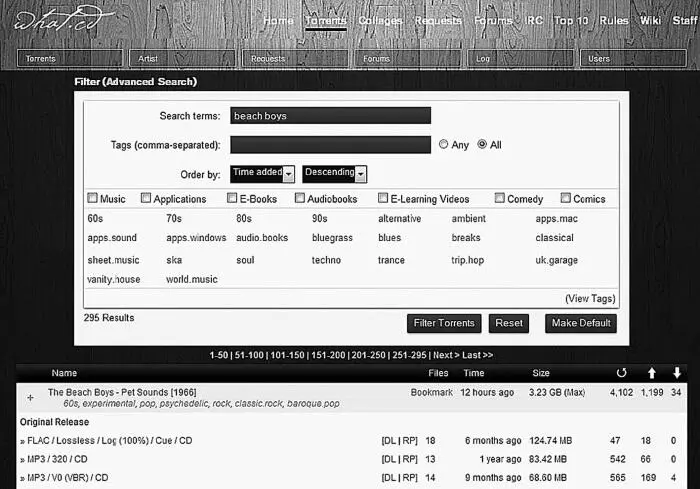The image size is (700, 489).
Task: Open the Descending sort direction dropdown
Action: pyautogui.click(x=335, y=174)
